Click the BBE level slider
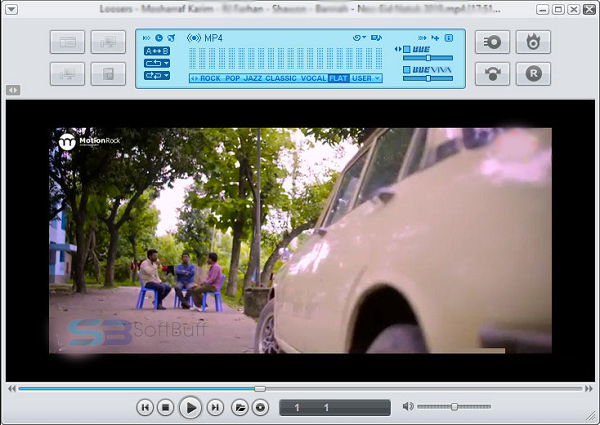The width and height of the screenshot is (600, 425). click(428, 58)
